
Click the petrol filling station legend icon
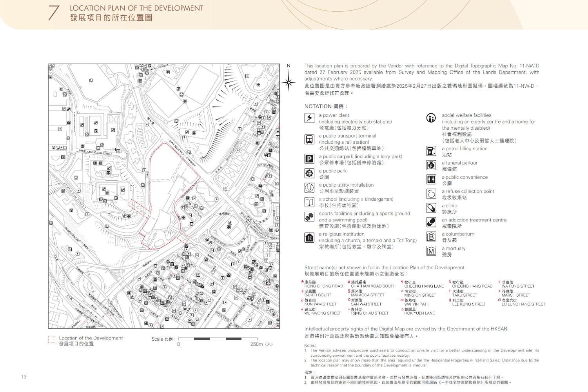431,151
